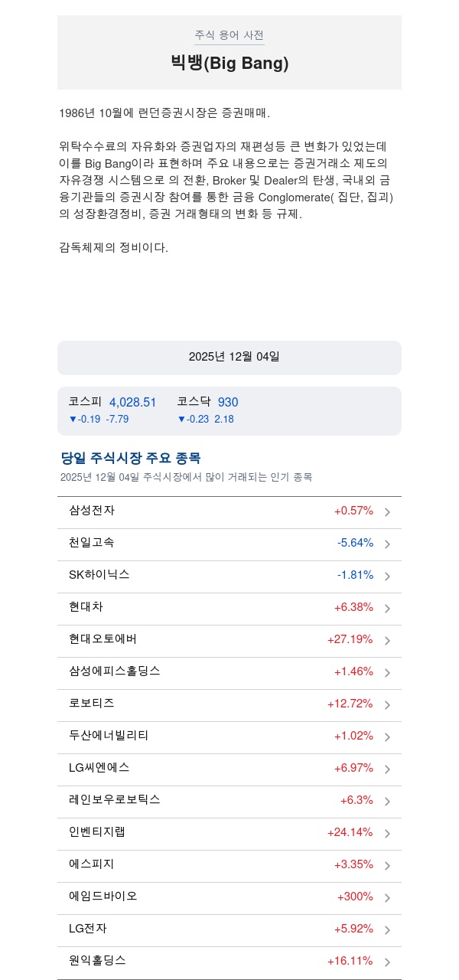Screen dimensions: 459x980
Task: Open the 에스피지 stock name
Action: click(92, 864)
